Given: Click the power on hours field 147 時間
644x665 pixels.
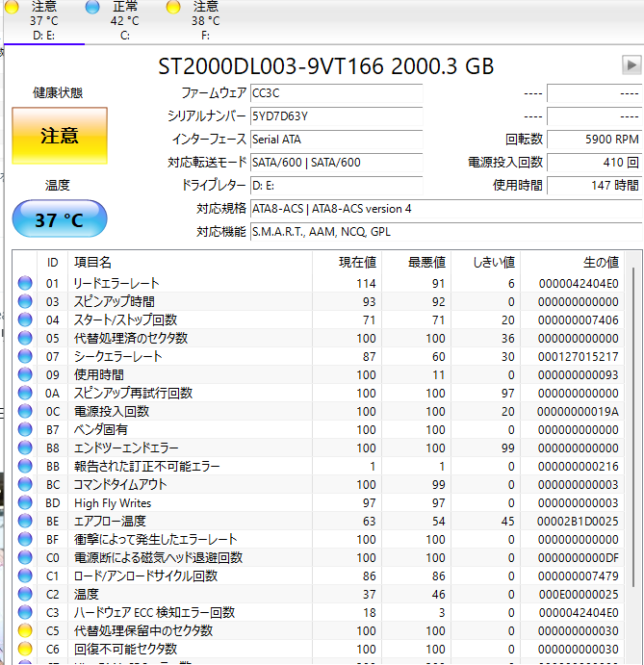Looking at the screenshot, I should [594, 186].
